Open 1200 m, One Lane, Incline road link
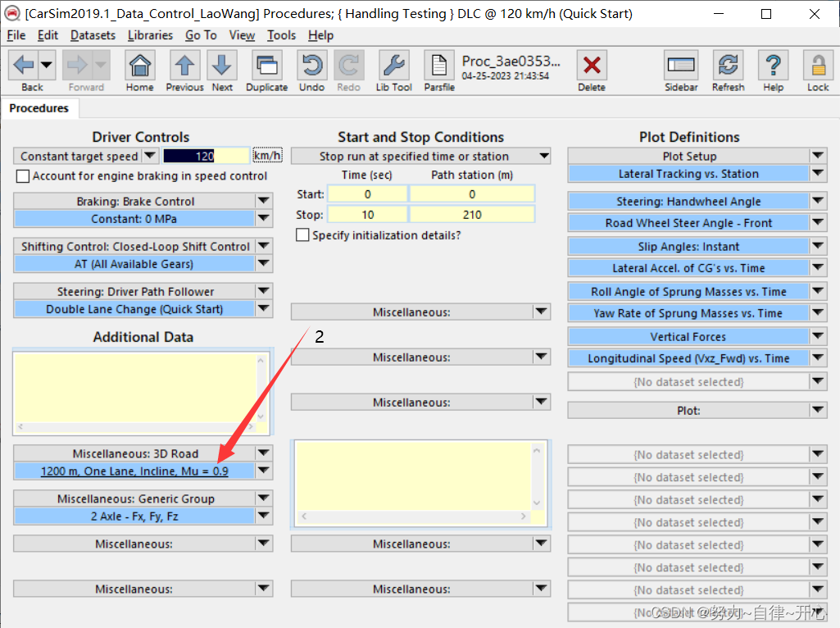Image resolution: width=840 pixels, height=628 pixels. click(134, 471)
